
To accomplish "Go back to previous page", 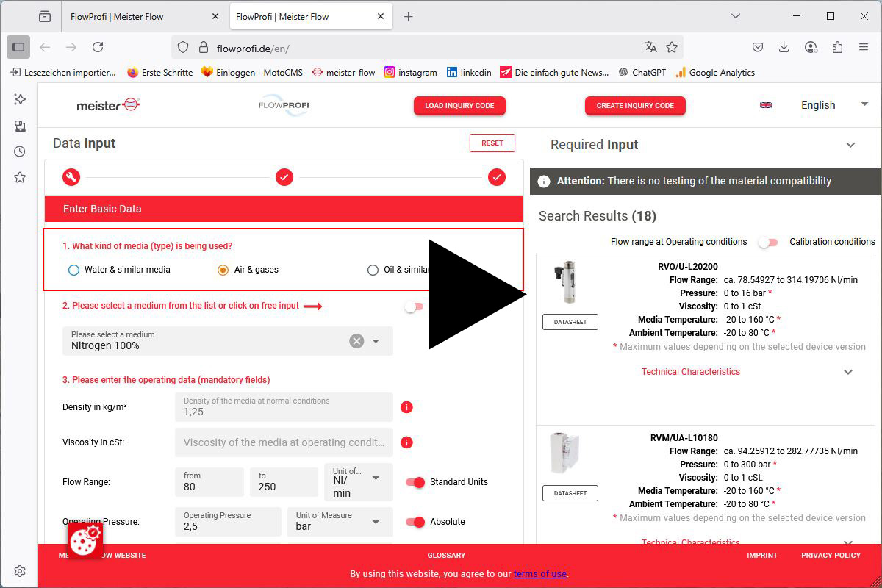I will pos(45,47).
